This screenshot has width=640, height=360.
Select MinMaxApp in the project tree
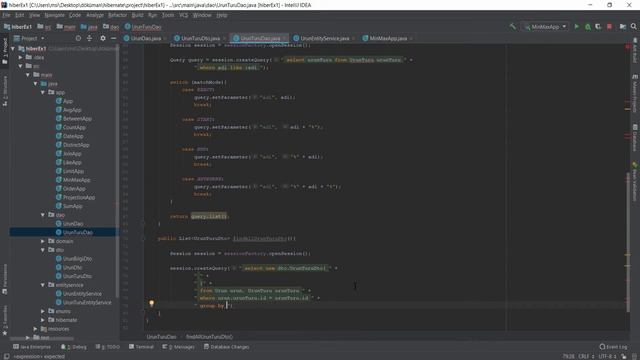click(x=76, y=180)
